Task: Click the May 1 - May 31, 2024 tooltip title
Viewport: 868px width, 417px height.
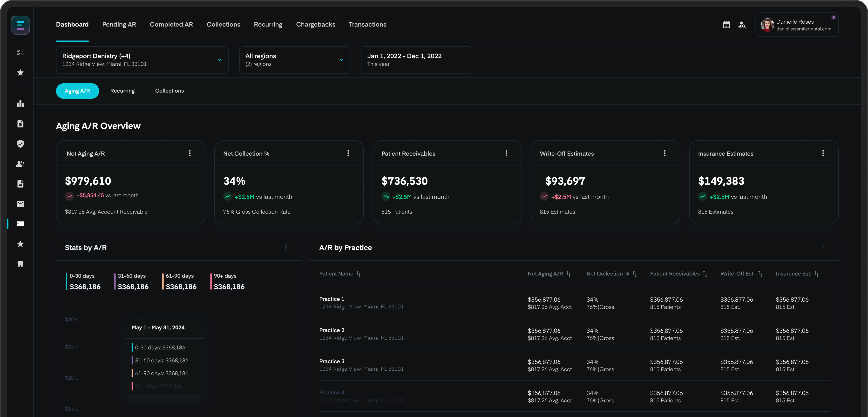Action: click(158, 328)
